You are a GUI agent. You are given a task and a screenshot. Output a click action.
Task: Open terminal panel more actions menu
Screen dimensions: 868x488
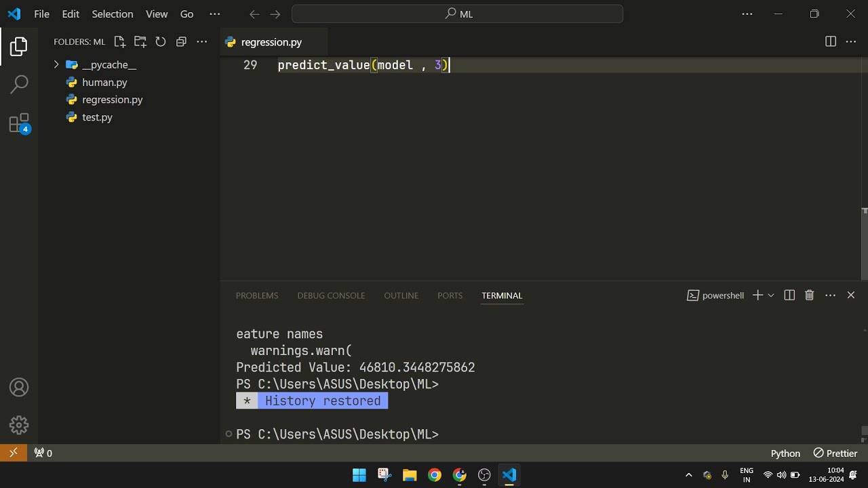click(x=830, y=296)
